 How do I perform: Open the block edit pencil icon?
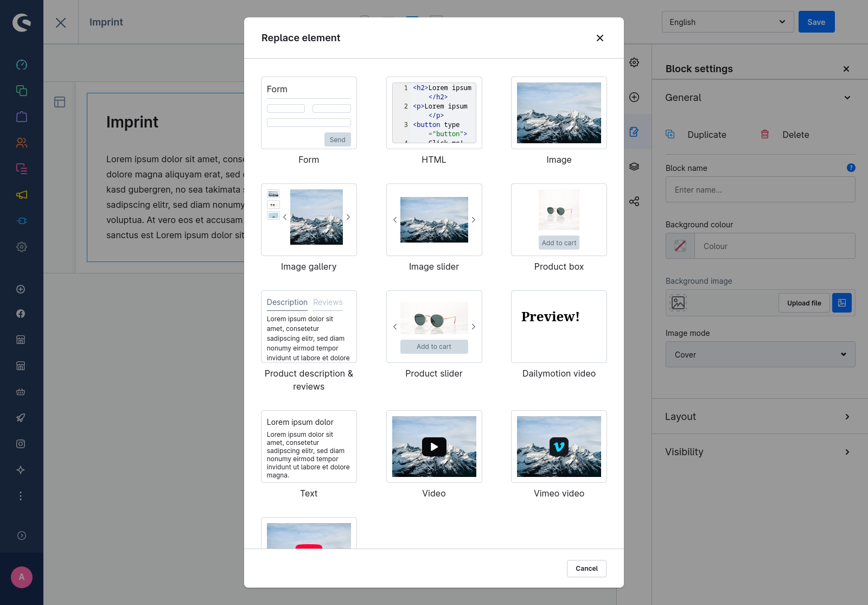pyautogui.click(x=634, y=132)
